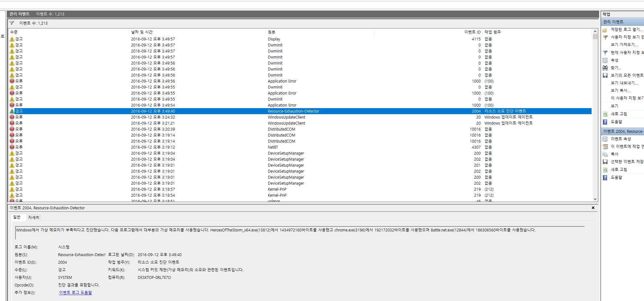
Task: Select the 일반 tab in event details
Action: pos(17,217)
